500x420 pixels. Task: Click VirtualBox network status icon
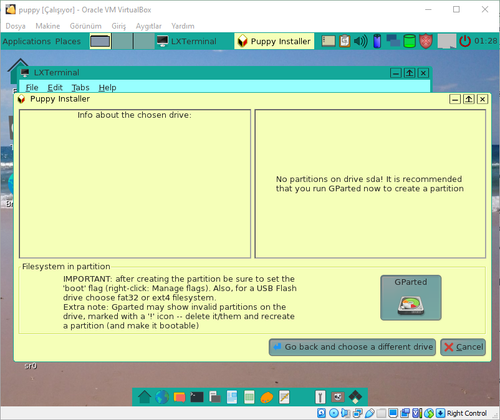(x=357, y=413)
